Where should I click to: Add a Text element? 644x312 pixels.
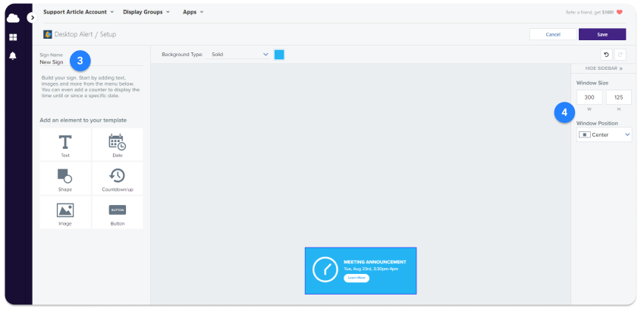click(65, 144)
